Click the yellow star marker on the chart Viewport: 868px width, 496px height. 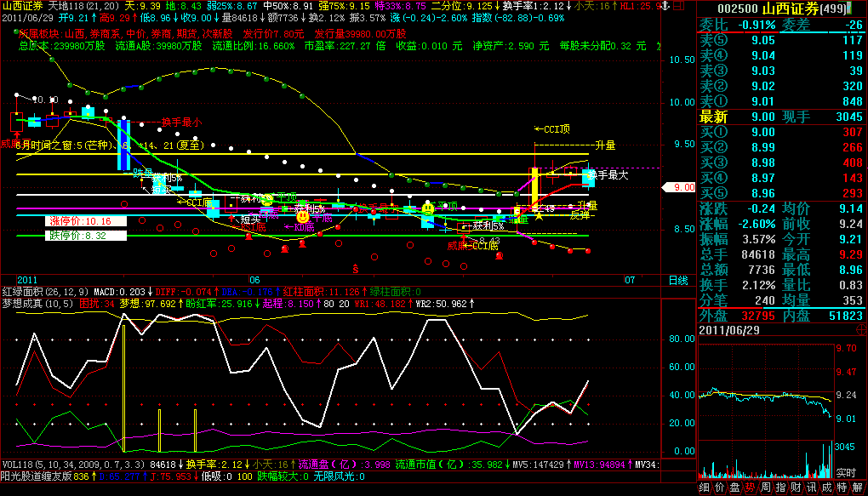pos(539,215)
